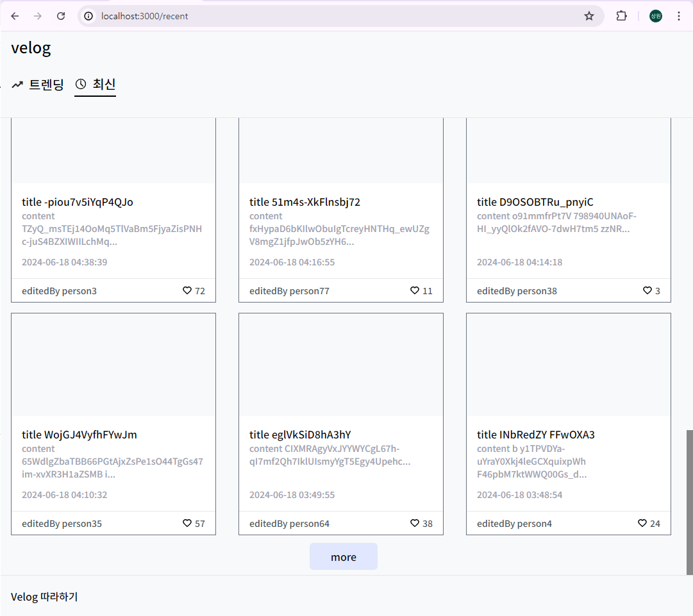Open the velog home logo

pos(30,47)
